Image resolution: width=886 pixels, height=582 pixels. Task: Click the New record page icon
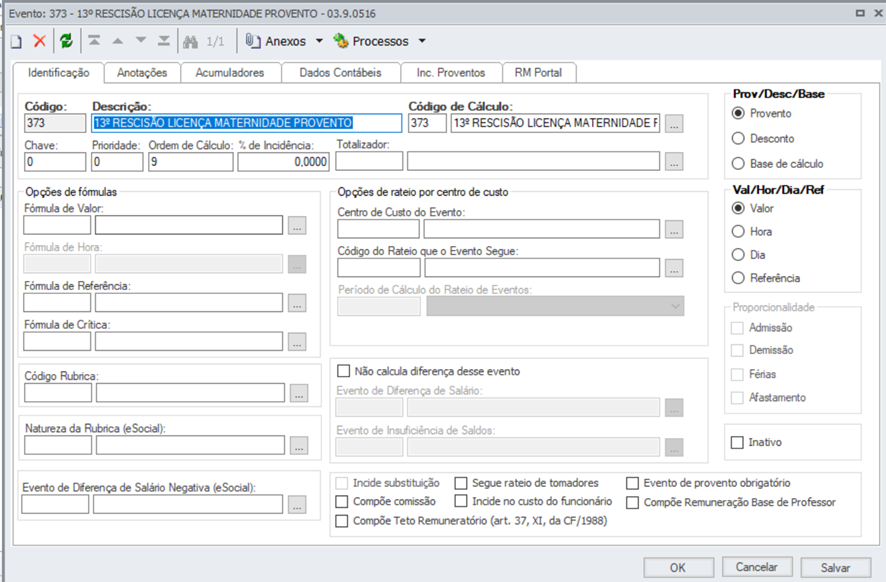16,41
